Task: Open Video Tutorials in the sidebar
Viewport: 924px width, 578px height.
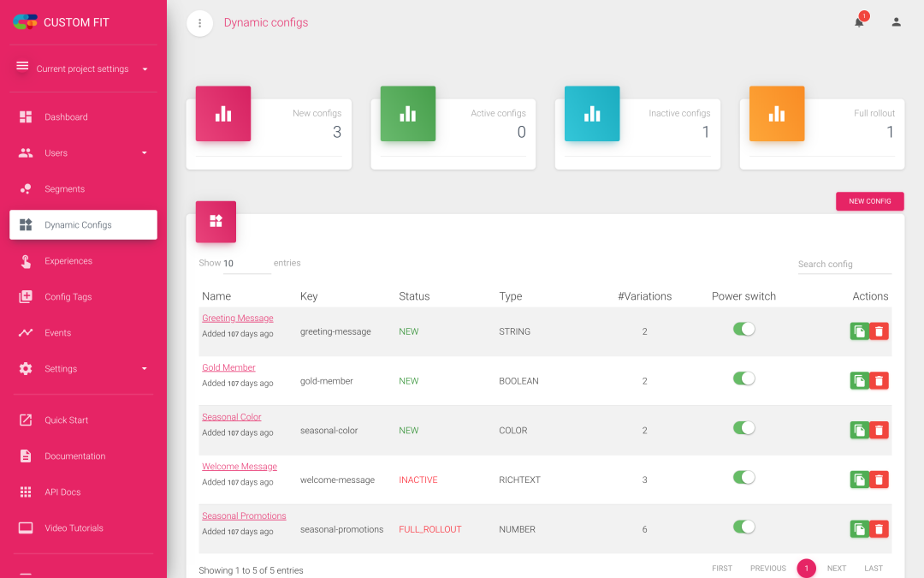Action: coord(83,527)
